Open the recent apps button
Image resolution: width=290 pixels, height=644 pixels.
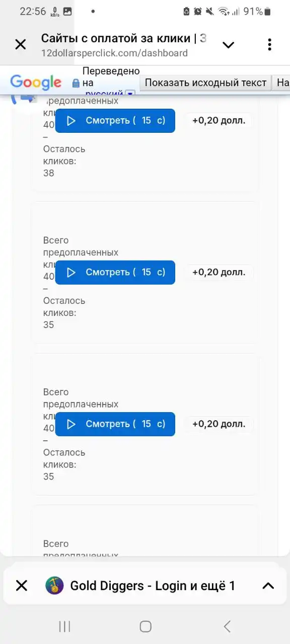[64, 626]
